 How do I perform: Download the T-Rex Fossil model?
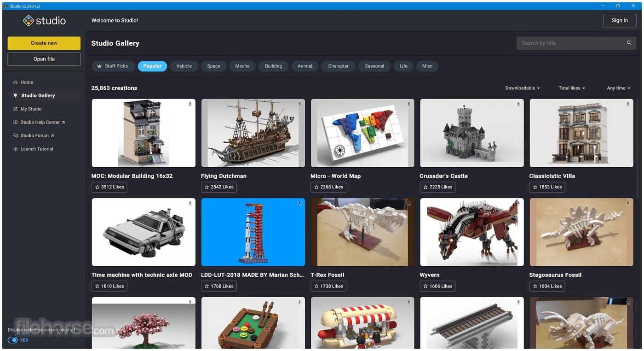[409, 203]
